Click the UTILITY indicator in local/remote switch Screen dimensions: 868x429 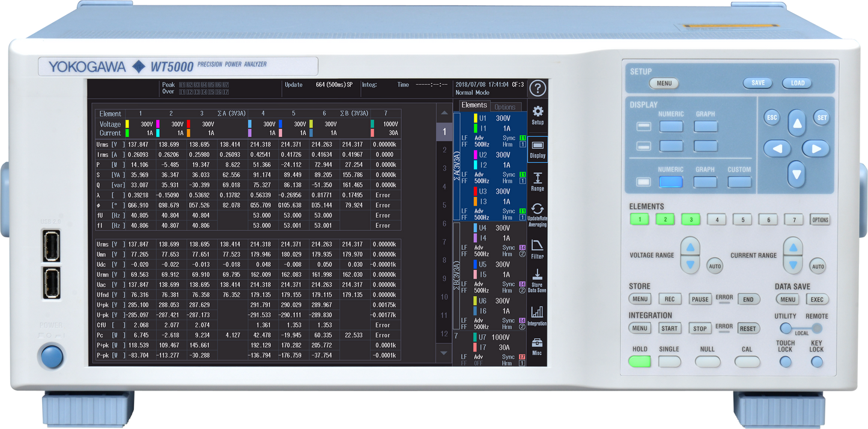[786, 328]
